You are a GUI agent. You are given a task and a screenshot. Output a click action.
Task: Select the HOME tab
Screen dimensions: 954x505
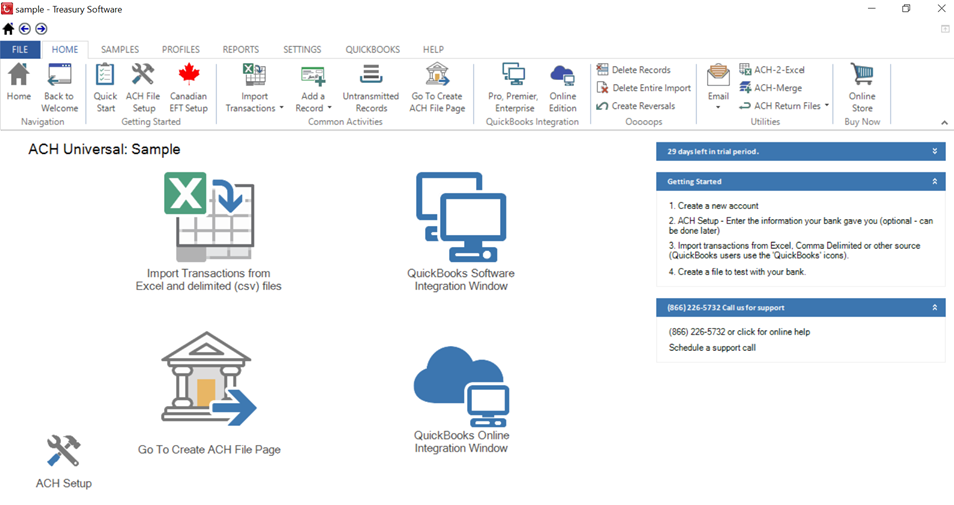coord(64,49)
